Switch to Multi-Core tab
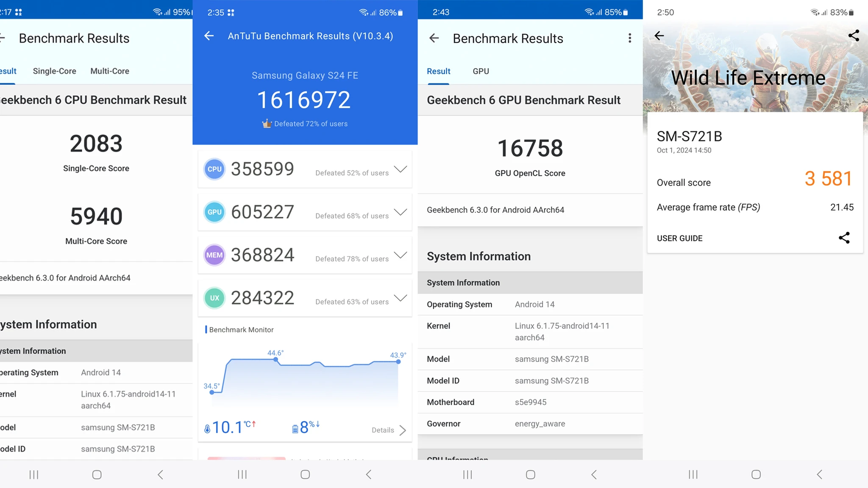868x488 pixels. (110, 71)
